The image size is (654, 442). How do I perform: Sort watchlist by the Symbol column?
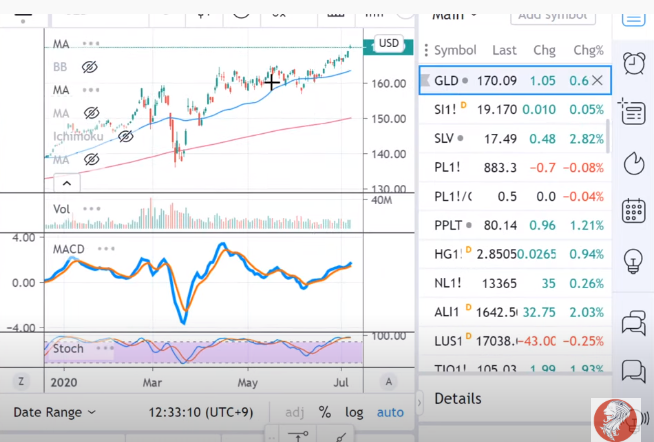(455, 50)
